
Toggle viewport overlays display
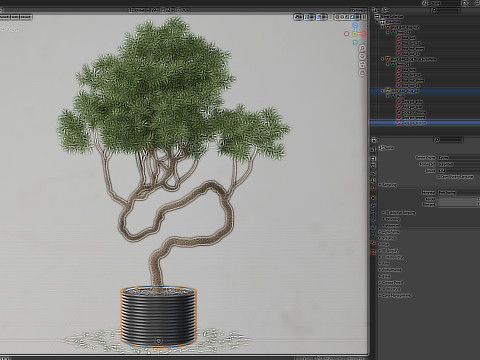(x=319, y=17)
